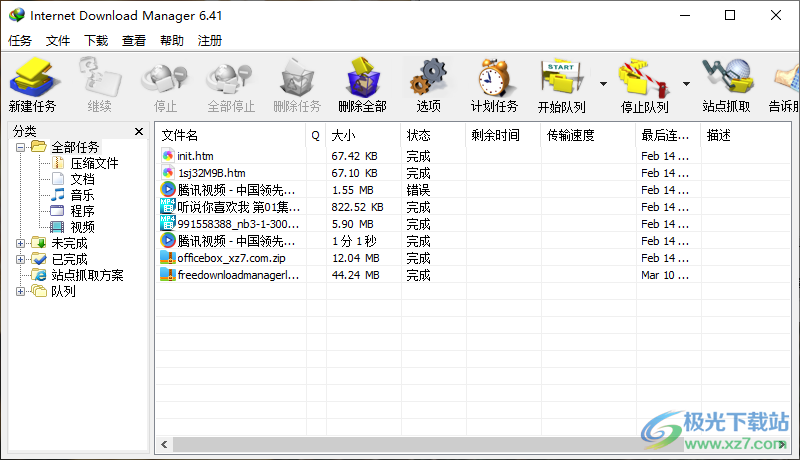Select 队列 tree item label
Viewport: 800px width, 460px height.
63,292
